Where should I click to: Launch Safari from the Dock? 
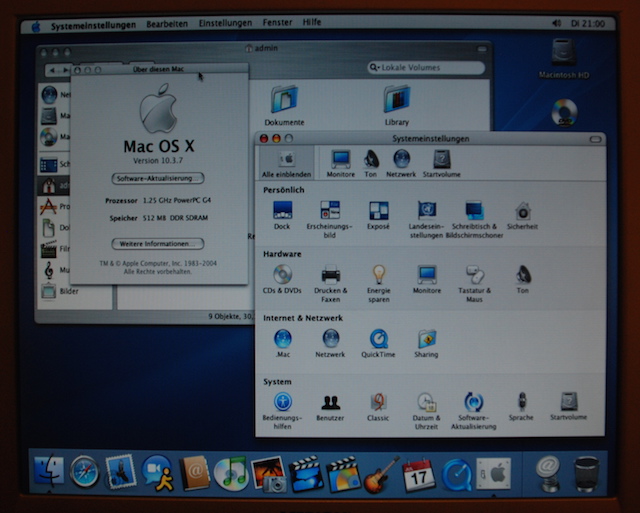pyautogui.click(x=84, y=472)
